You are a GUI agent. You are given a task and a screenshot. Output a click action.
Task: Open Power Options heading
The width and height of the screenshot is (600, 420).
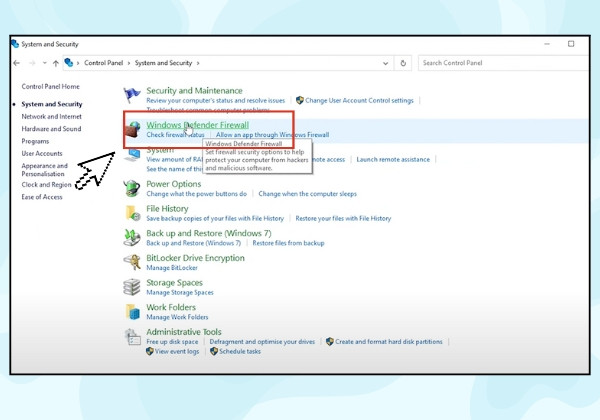click(x=173, y=184)
